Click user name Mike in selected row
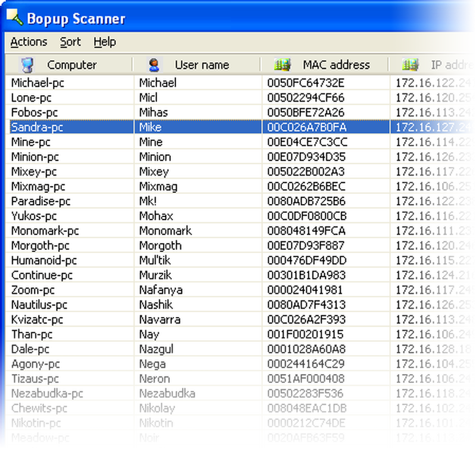The height and width of the screenshot is (449, 476). tap(151, 127)
